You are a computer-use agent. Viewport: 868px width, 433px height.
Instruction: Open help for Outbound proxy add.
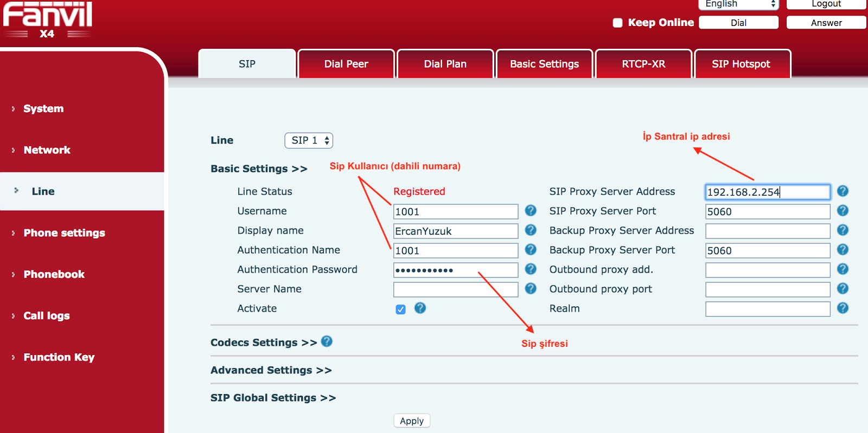[x=843, y=269]
